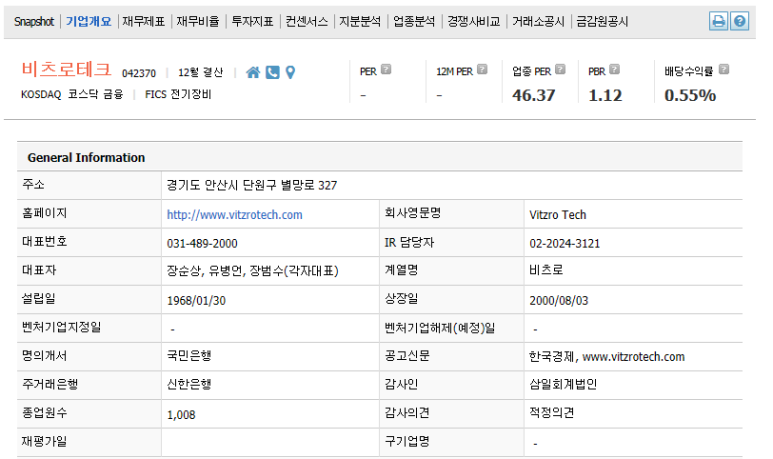Click the 12월 결산 label
This screenshot has height=459, width=773.
201,73
